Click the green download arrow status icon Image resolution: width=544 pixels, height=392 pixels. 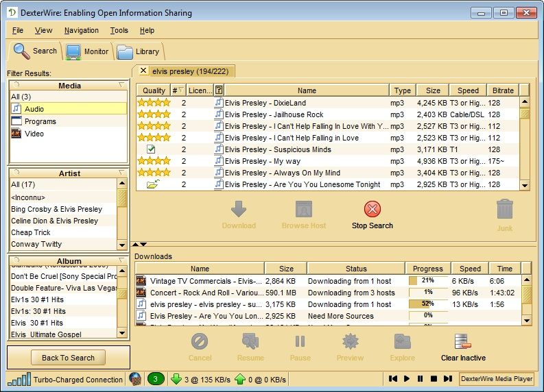click(176, 379)
